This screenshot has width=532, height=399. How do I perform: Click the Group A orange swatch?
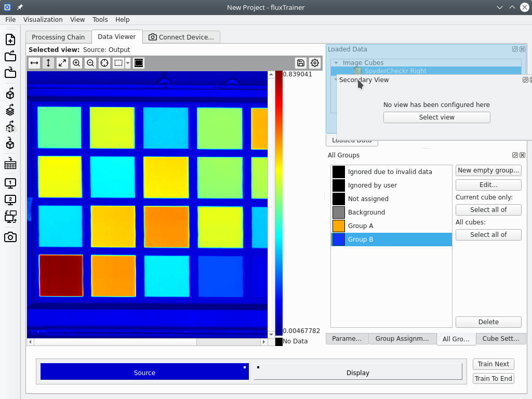click(339, 226)
